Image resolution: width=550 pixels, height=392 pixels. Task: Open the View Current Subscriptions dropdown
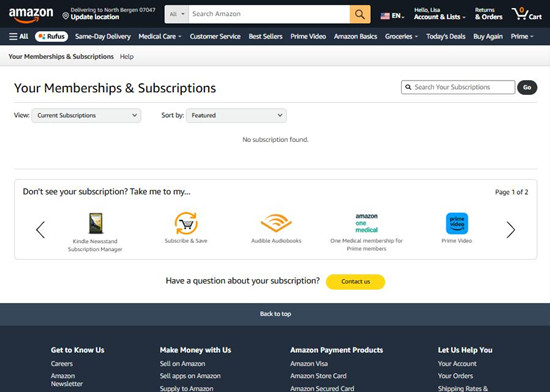pyautogui.click(x=86, y=115)
